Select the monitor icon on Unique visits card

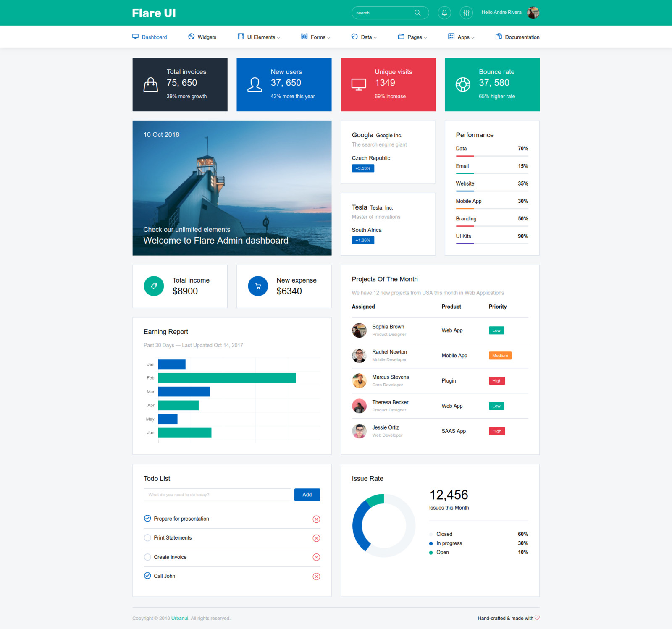point(358,84)
